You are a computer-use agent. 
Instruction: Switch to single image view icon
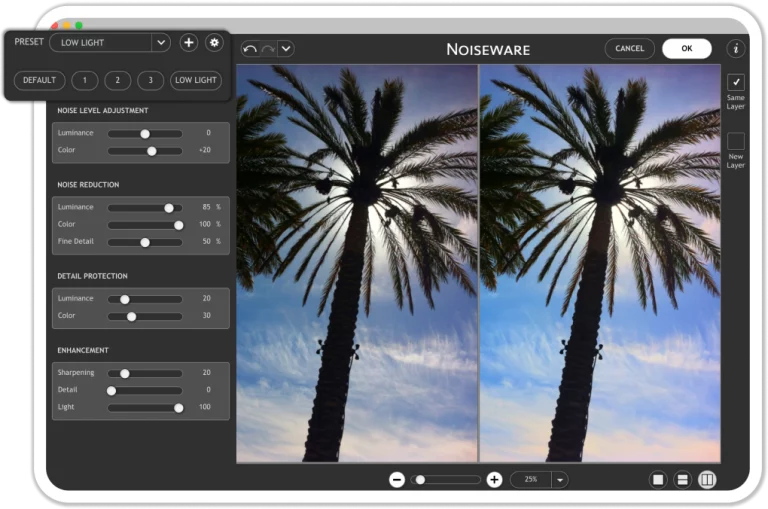(658, 480)
